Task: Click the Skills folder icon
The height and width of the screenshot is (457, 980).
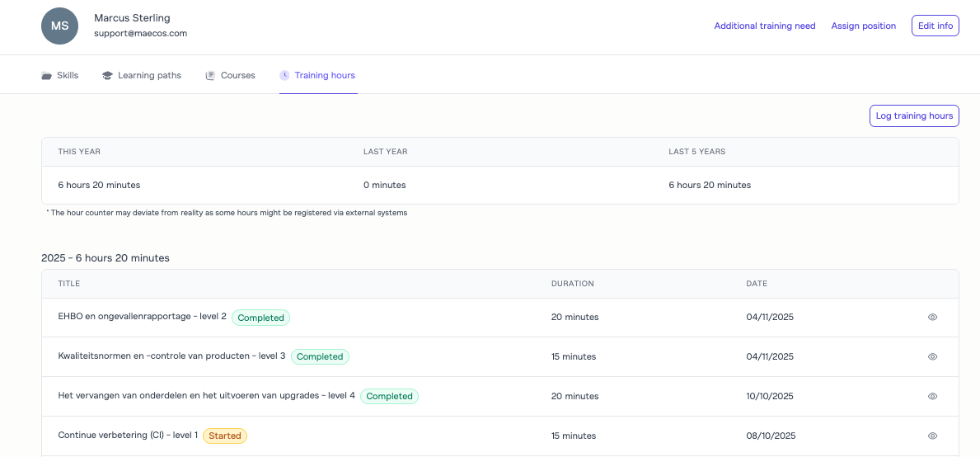Action: click(46, 76)
